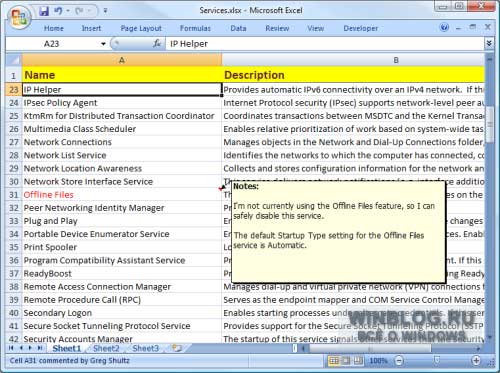Select row 1 header
500x373 pixels.
click(14, 75)
